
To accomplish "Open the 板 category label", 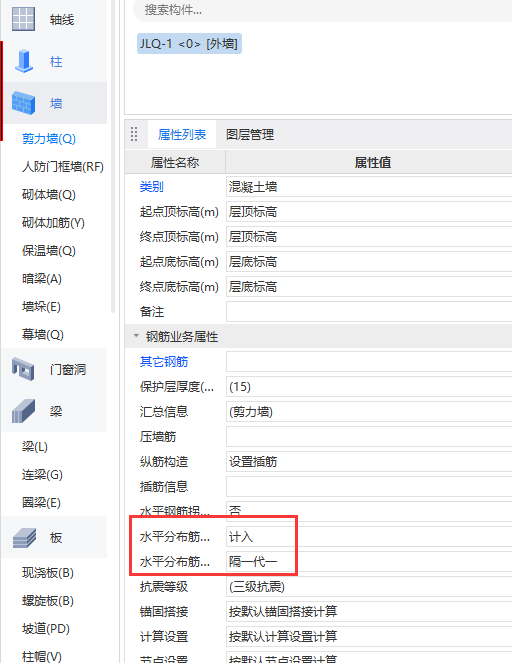I will point(56,538).
